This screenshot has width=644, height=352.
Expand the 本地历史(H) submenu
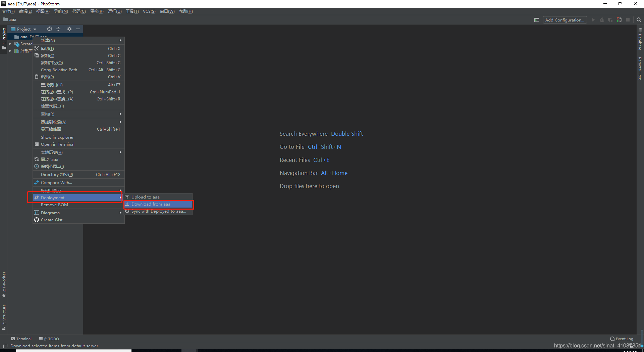point(78,152)
